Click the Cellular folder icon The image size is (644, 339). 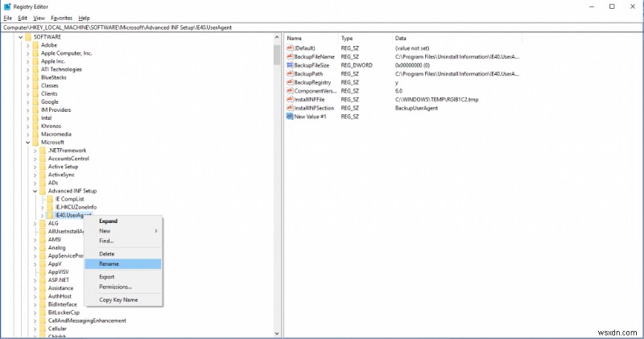point(43,329)
